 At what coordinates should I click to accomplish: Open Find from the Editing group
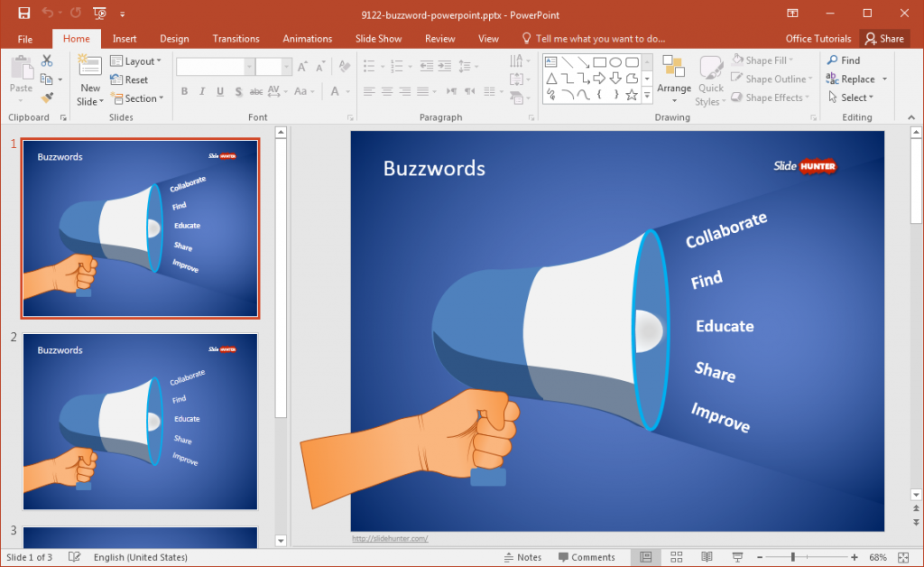tap(846, 60)
